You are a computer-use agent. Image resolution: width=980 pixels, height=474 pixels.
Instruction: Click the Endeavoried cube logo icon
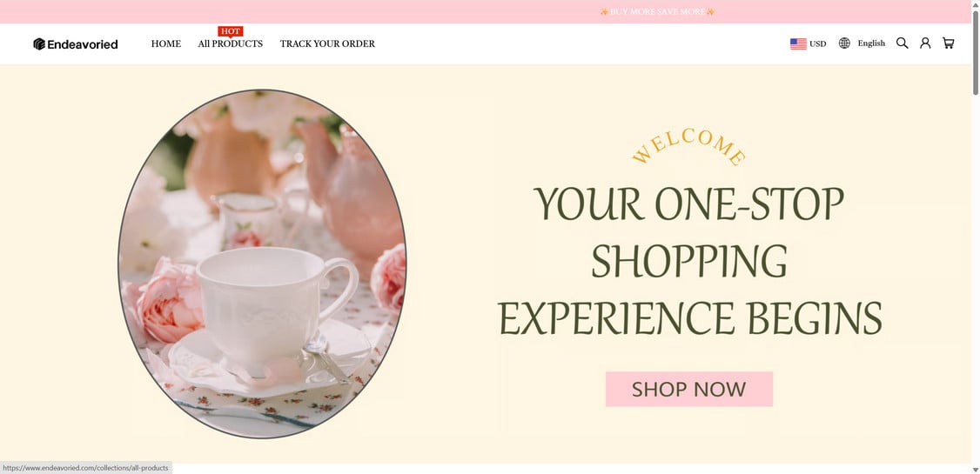(39, 43)
